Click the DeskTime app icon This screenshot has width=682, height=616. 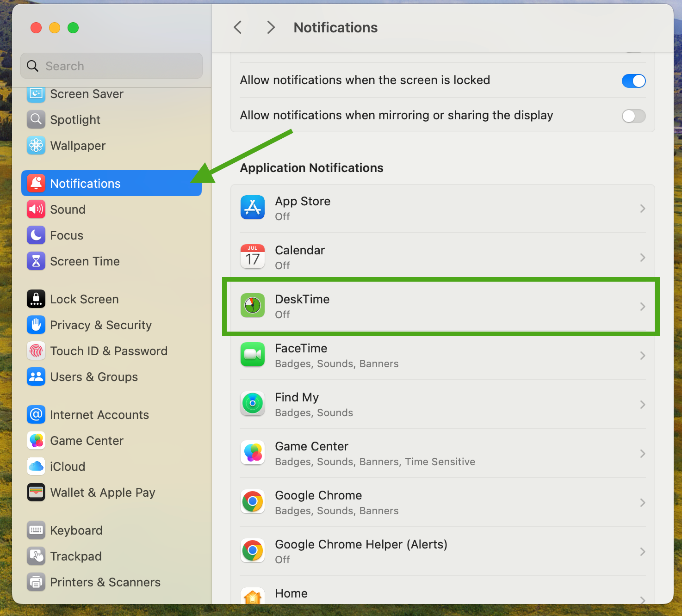click(x=253, y=306)
